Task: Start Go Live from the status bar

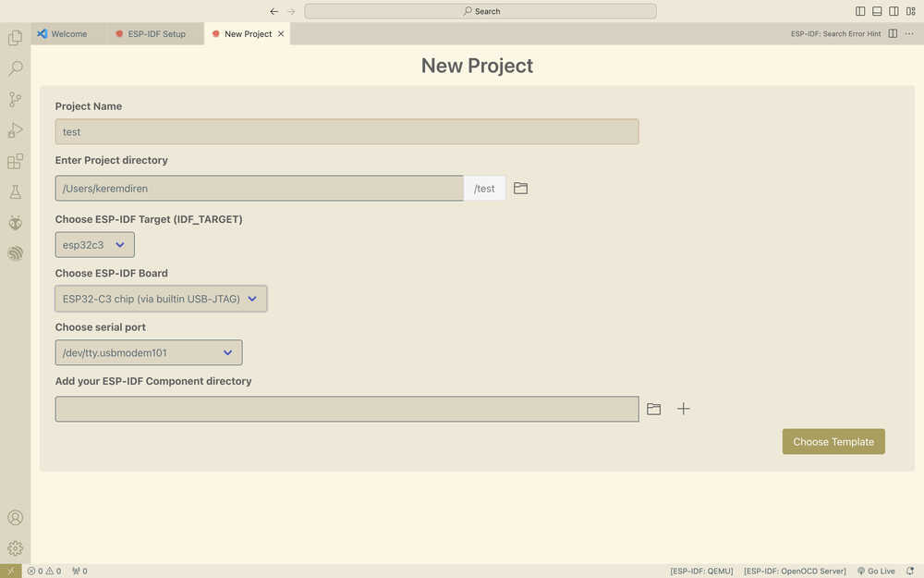Action: (x=875, y=571)
